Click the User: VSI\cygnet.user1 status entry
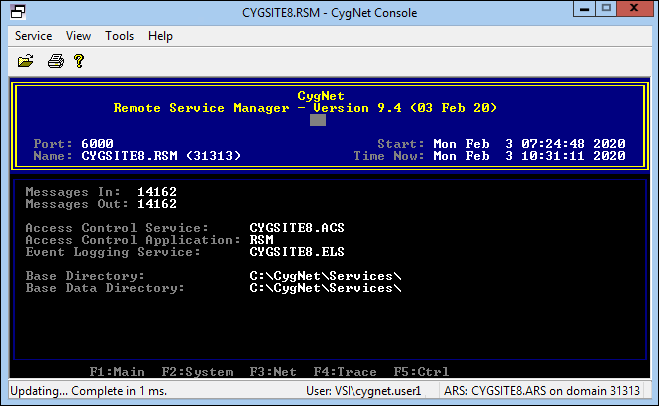This screenshot has height=406, width=659. point(364,391)
